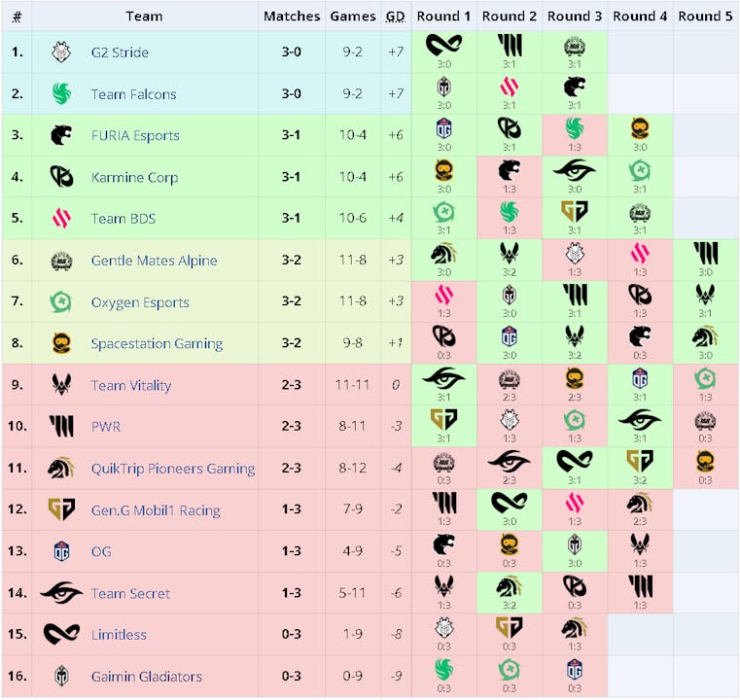Click the GD column header
The width and height of the screenshot is (740, 700).
395,16
